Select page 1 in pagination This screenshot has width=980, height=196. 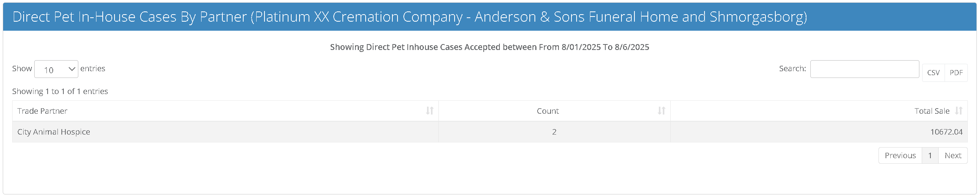(930, 155)
